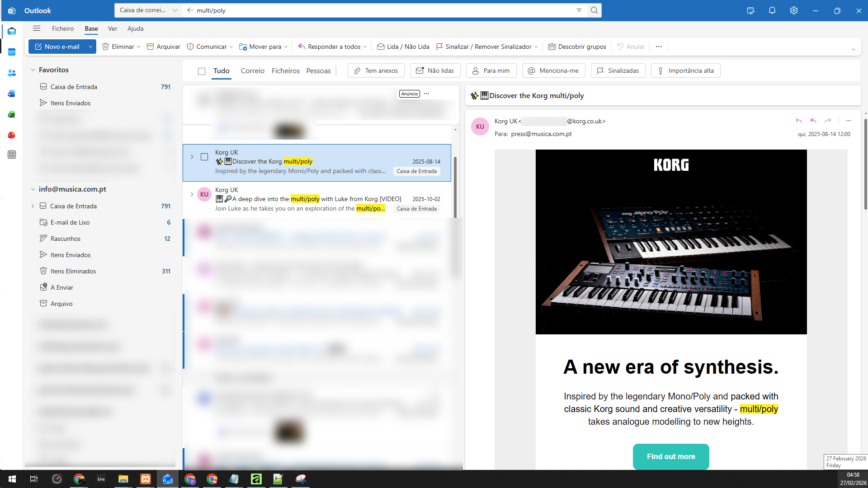Open the Ajuda tab
Viewport: 868px width, 488px height.
click(136, 28)
